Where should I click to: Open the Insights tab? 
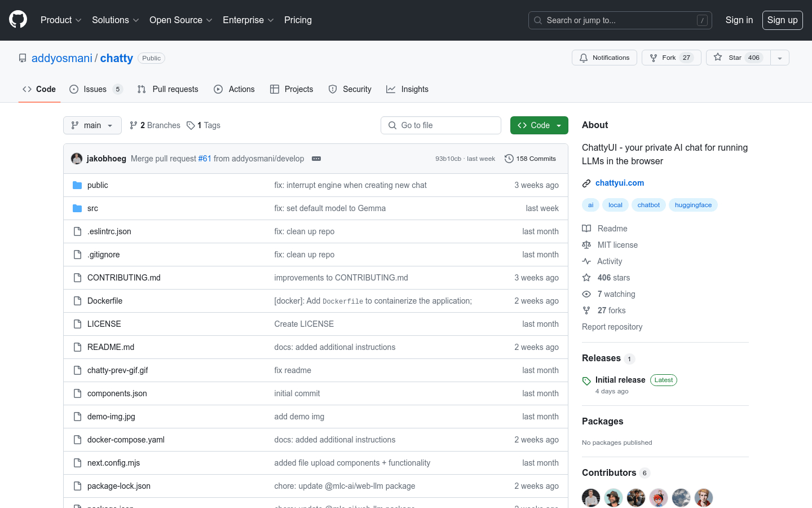[407, 89]
